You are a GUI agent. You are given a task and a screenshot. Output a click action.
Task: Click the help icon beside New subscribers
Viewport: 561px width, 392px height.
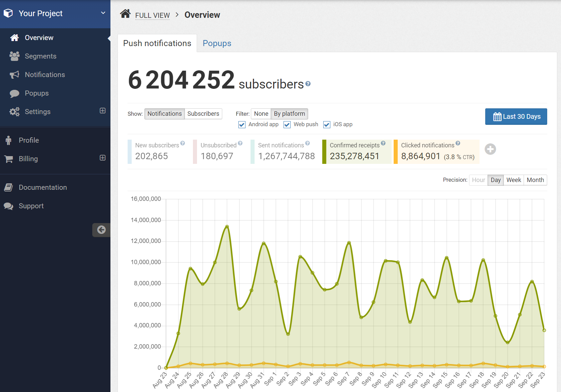[183, 143]
